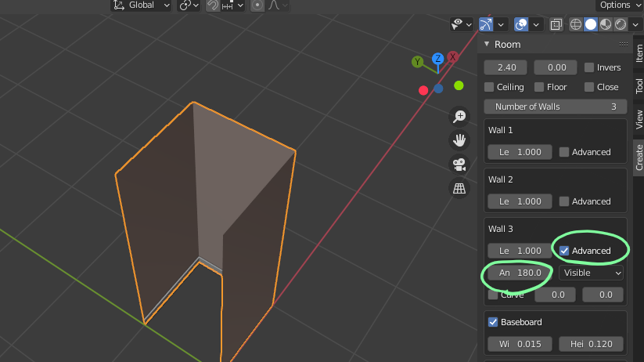The width and height of the screenshot is (644, 362).
Task: Switch to the Tool sidebar tab
Action: [x=639, y=86]
